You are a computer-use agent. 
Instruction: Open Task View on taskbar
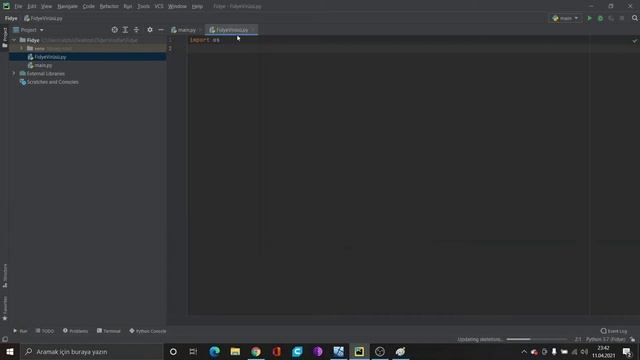[193, 351]
